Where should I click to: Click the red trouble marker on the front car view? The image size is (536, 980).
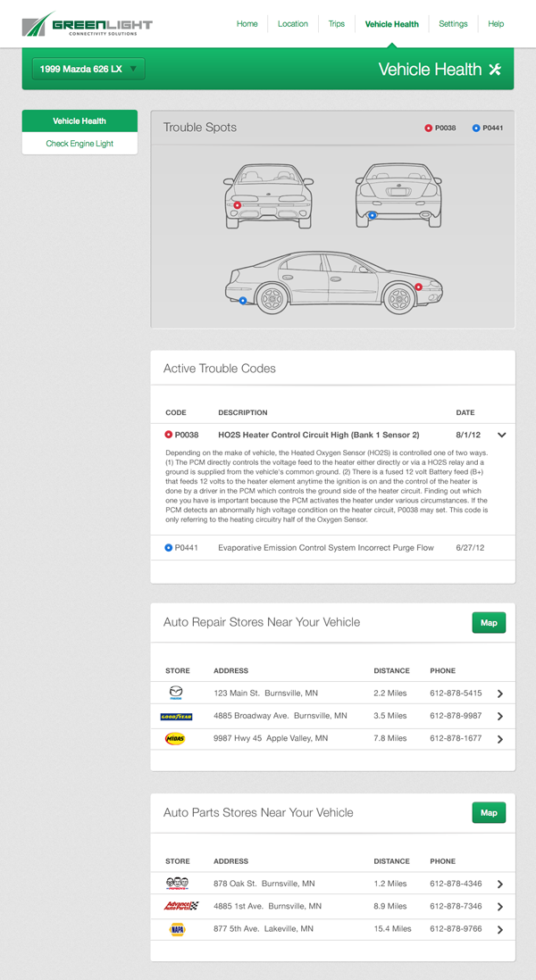coord(237,205)
